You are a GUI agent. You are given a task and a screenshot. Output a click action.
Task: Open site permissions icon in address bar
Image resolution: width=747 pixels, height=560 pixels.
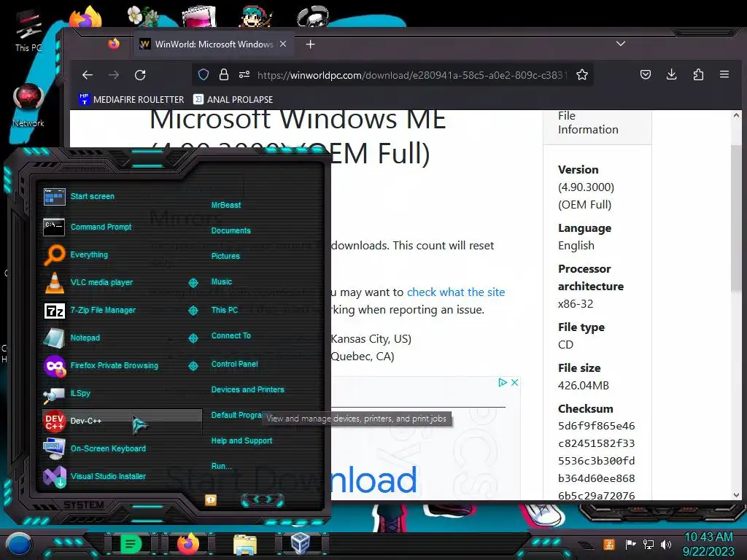(244, 75)
